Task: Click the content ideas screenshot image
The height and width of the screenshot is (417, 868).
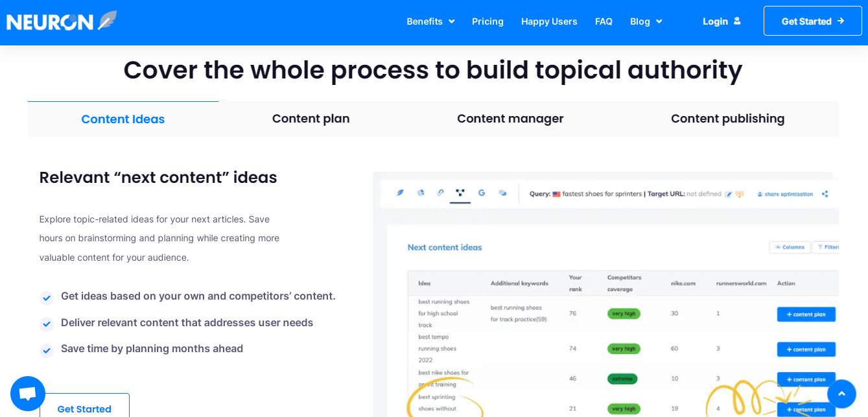Action: [x=605, y=294]
